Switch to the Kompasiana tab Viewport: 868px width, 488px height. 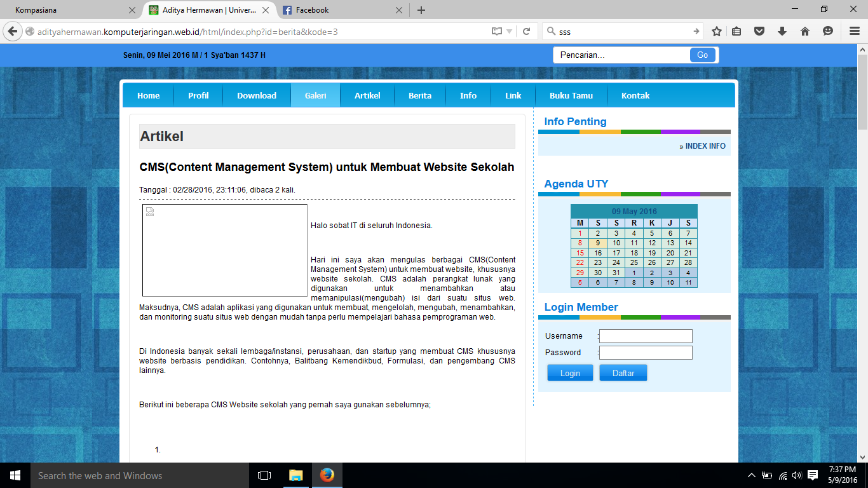coord(70,10)
